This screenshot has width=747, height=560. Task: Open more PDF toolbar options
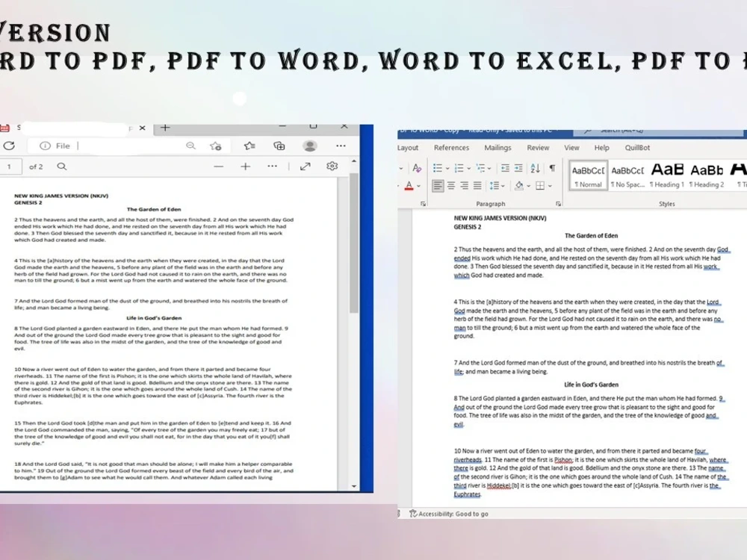[x=272, y=167]
